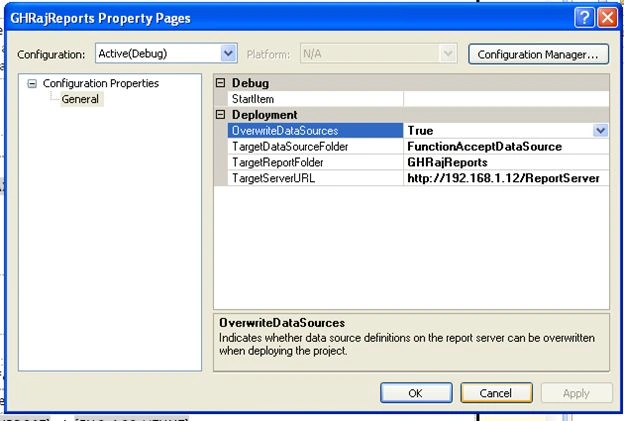Select the TargetDataSourceFolder property
Viewport: 624px width, 421px height.
(316, 146)
